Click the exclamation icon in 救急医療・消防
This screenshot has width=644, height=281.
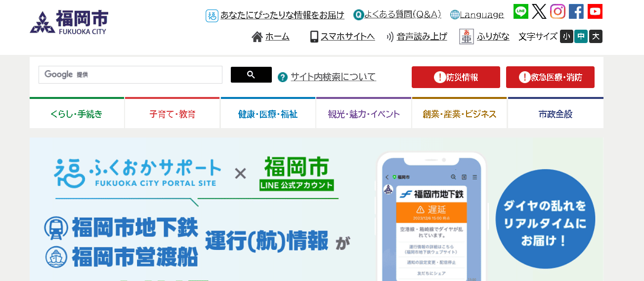pyautogui.click(x=524, y=77)
